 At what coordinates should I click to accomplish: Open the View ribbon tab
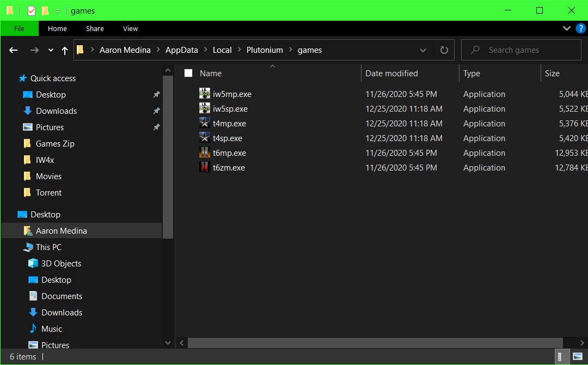(x=130, y=28)
